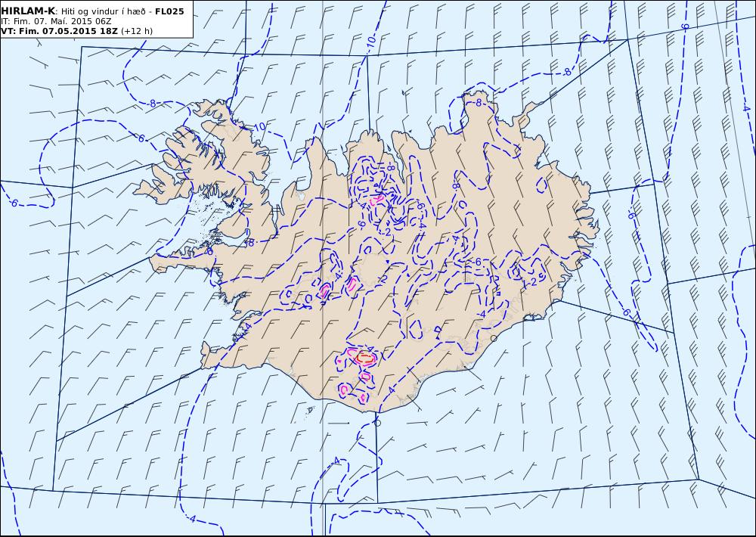Click the "VT: Fim. 07.05.2015 18Z" valid time
The height and width of the screenshot is (537, 756).
(x=59, y=31)
